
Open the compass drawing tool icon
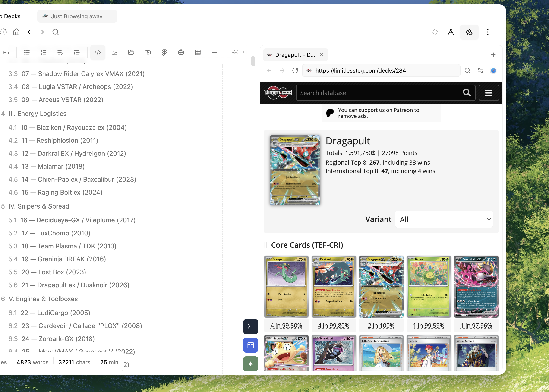point(451,32)
